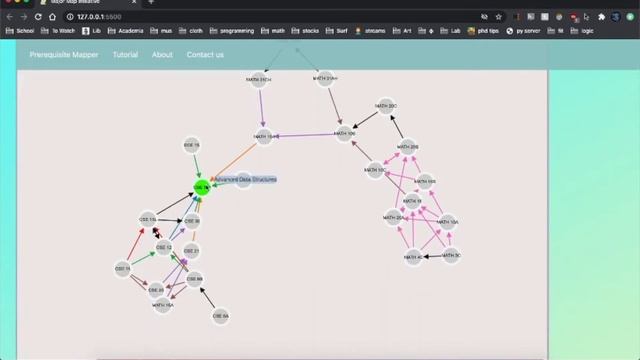Screen dimensions: 640x360
Task: Select the CSE 15L graph node
Action: pyautogui.click(x=148, y=219)
